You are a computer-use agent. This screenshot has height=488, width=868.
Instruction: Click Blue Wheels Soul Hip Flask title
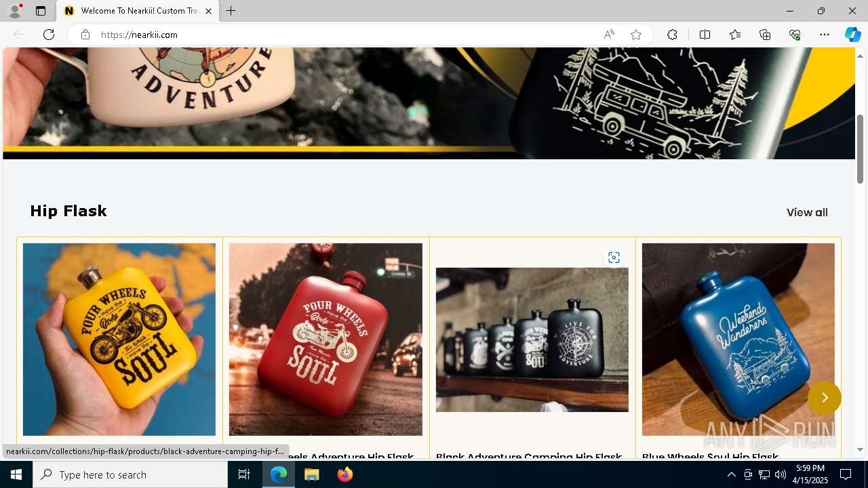[710, 457]
